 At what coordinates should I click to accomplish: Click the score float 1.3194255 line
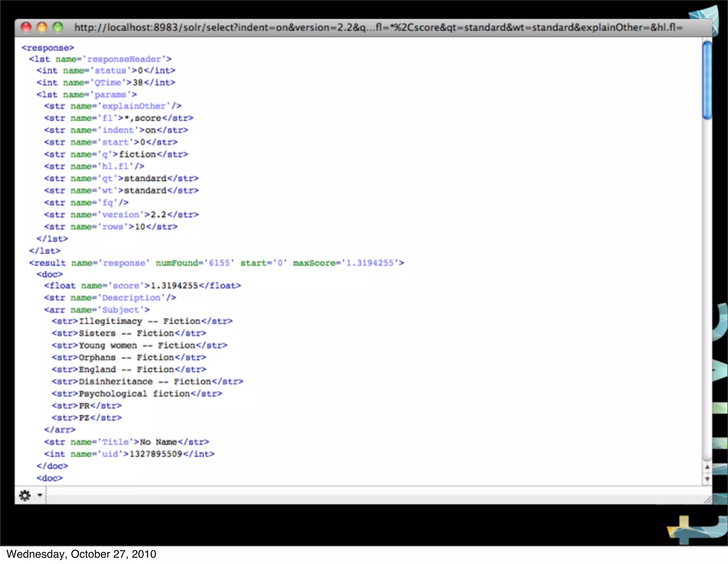point(142,286)
